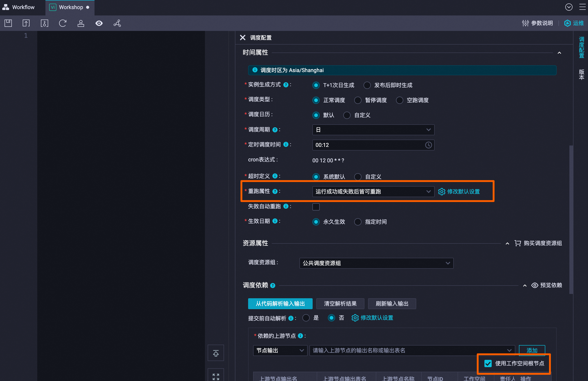Click the submit upload icon in toolbar

(26, 23)
